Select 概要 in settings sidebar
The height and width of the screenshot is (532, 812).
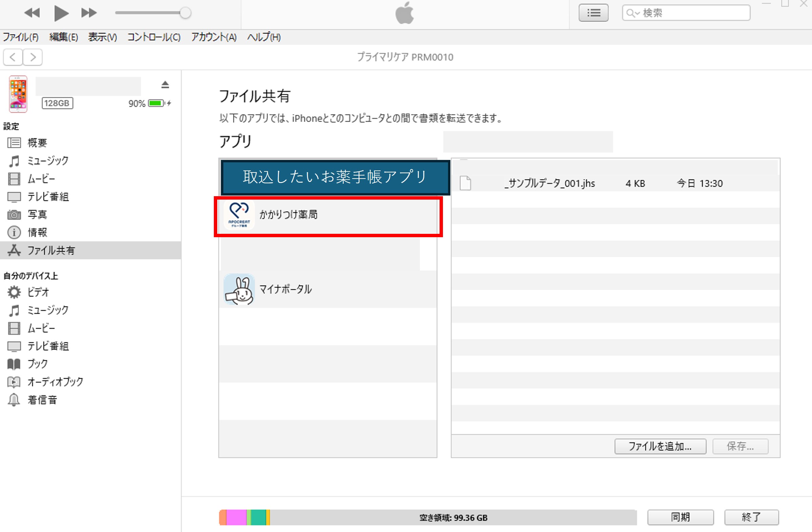point(90,143)
